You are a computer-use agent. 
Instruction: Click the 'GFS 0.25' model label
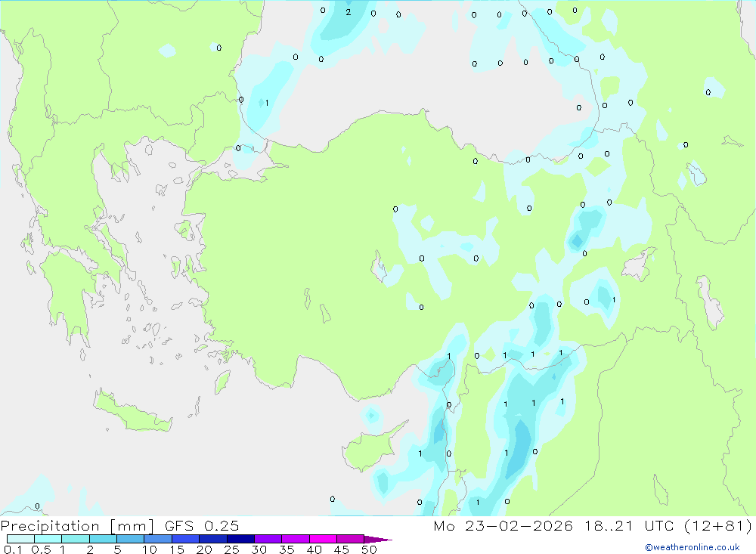[x=202, y=525]
